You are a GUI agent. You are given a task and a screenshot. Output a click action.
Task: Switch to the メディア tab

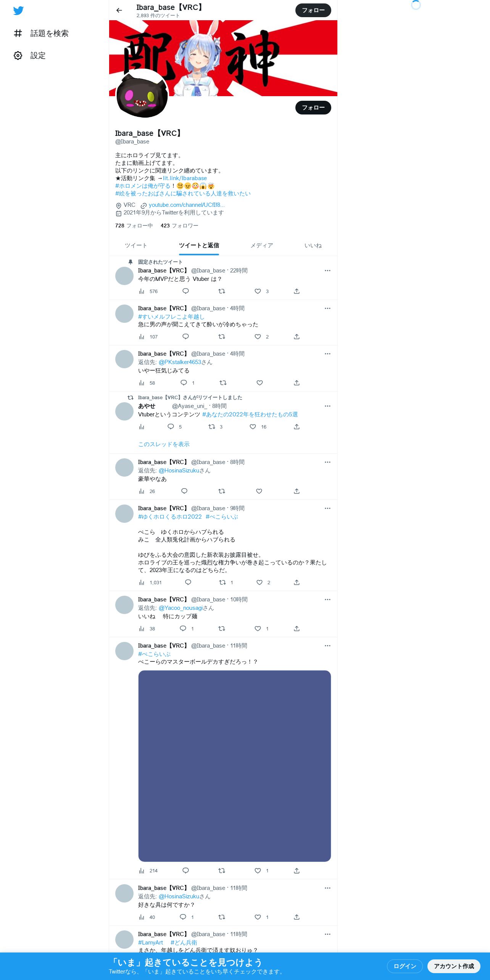coord(262,245)
